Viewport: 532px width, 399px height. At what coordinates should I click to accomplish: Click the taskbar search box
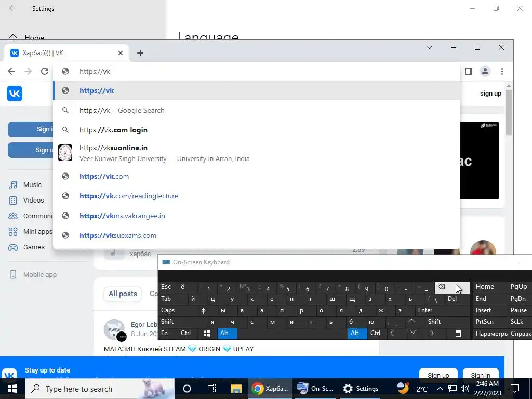(x=100, y=389)
